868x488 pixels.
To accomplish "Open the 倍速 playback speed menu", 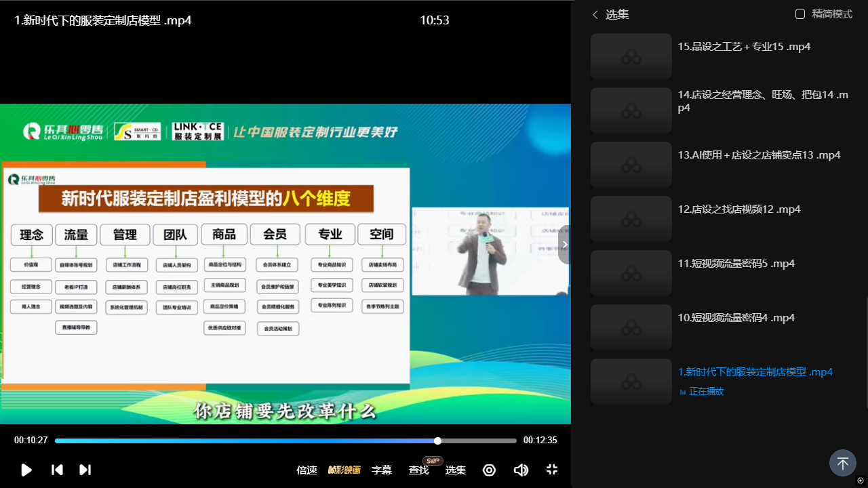I will tap(307, 470).
